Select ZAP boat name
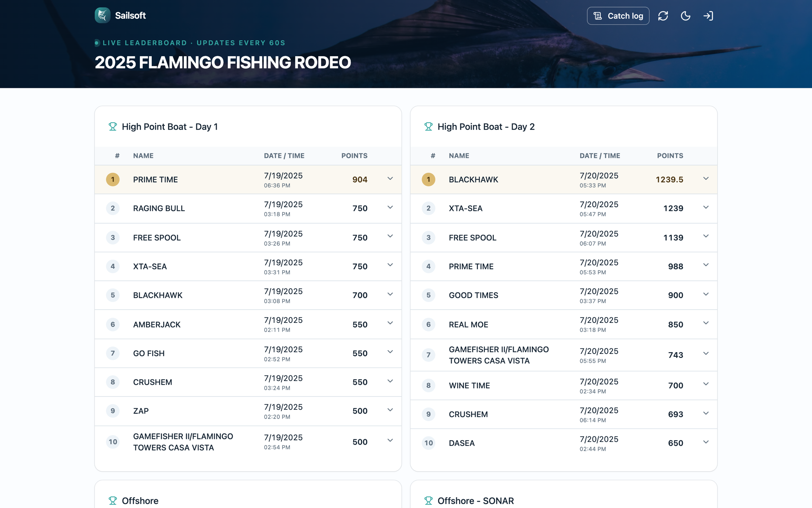The height and width of the screenshot is (508, 812). (141, 411)
